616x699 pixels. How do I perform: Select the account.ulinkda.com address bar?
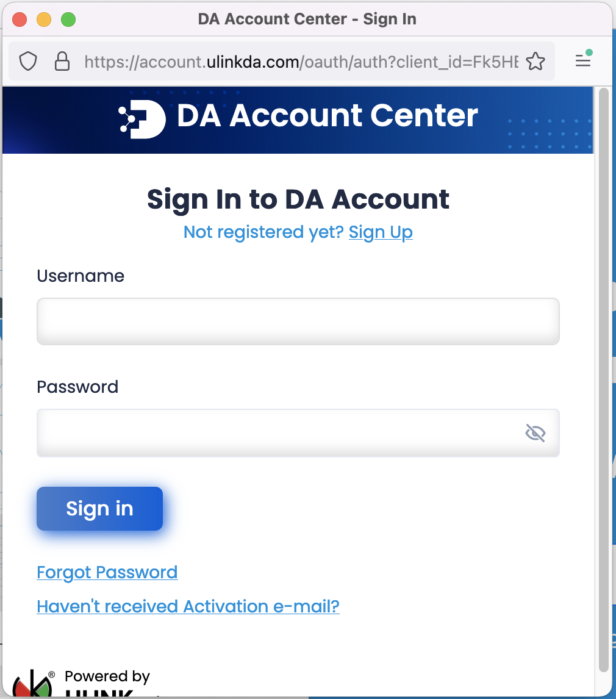click(x=301, y=62)
